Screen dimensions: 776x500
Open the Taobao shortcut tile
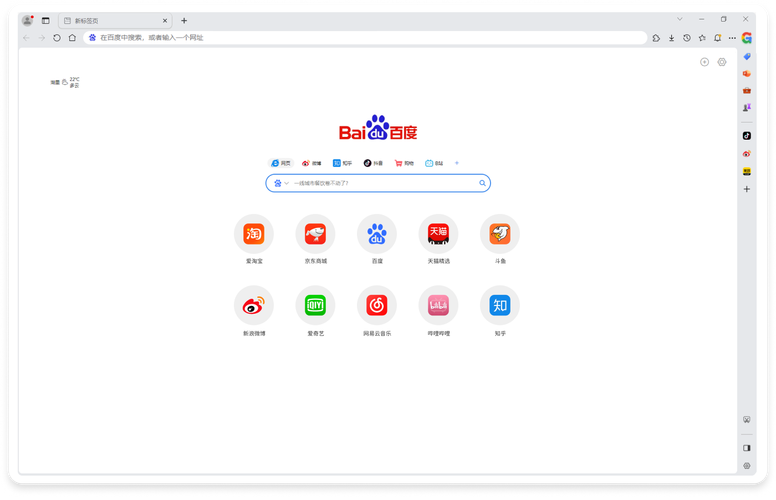click(254, 234)
